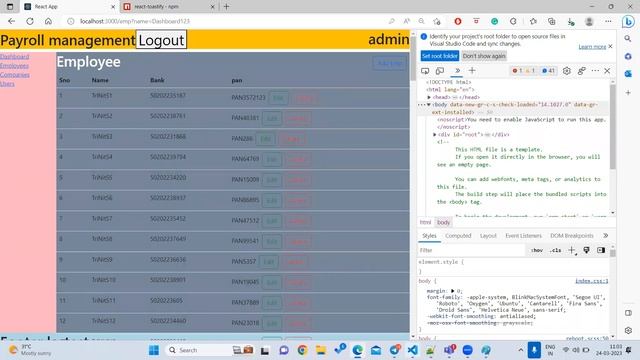Add a new style rule
Image resolution: width=640 pixels, height=360 pixels.
click(572, 250)
